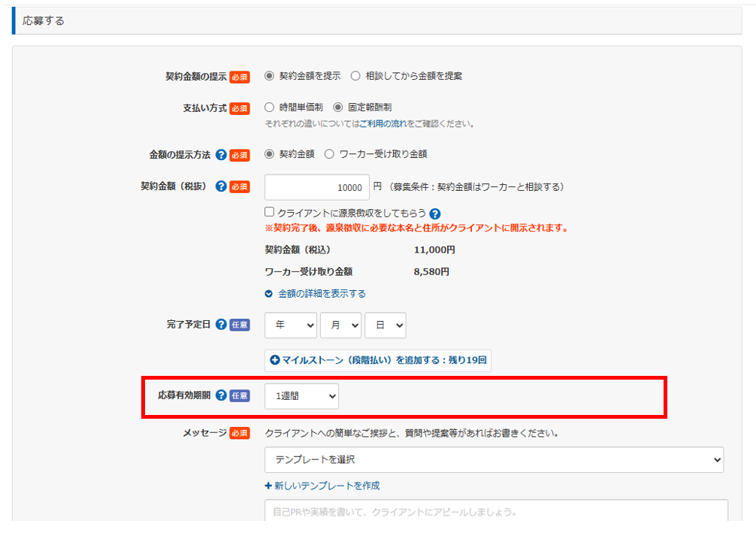Select 契約金額 radio under 金額の提示方法

[269, 154]
